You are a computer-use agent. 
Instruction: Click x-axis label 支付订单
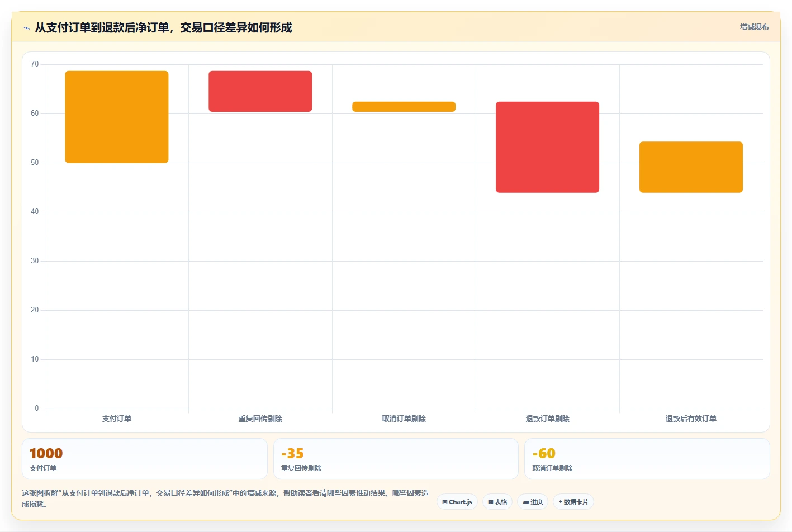pyautogui.click(x=117, y=419)
